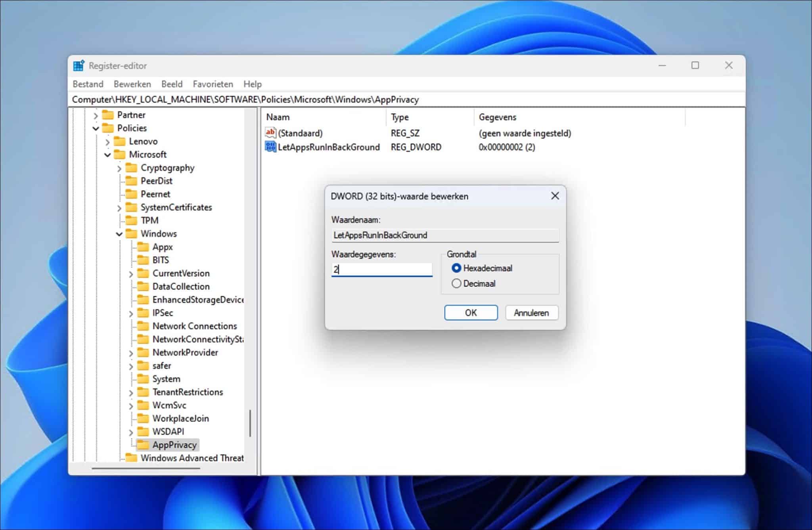This screenshot has width=812, height=530.
Task: Collapse the Microsoft tree node
Action: coord(108,154)
